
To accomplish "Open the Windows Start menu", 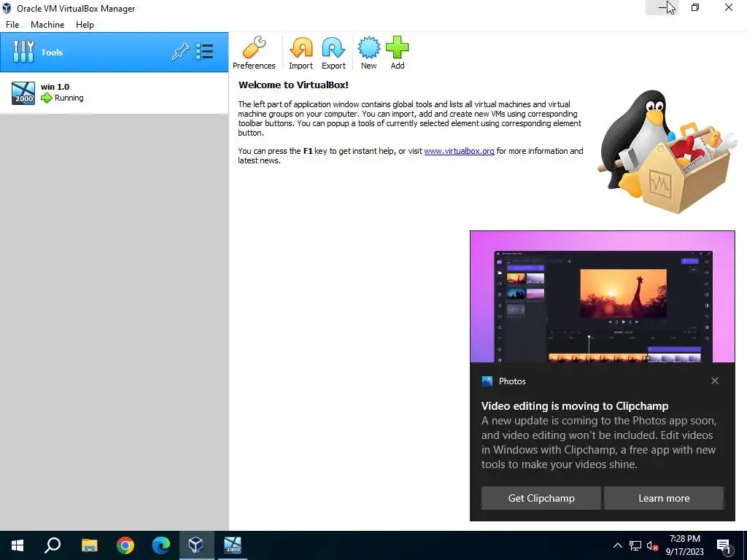I will pos(18,545).
